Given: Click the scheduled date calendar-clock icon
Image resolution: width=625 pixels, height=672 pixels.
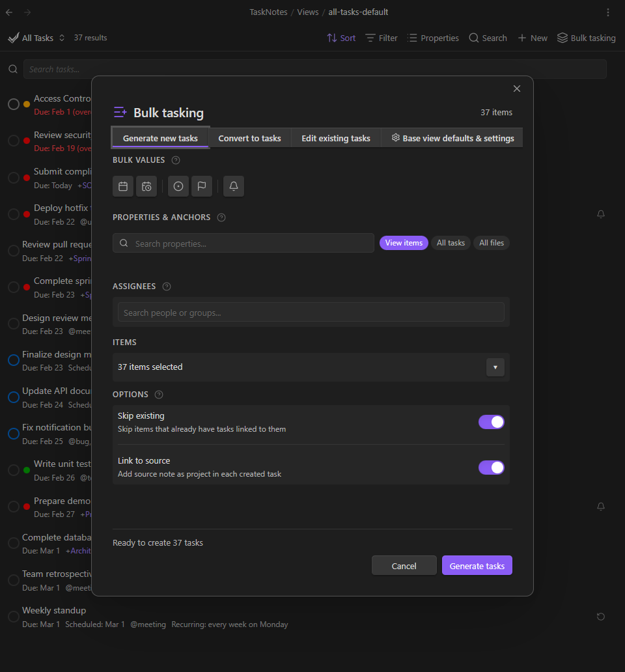Looking at the screenshot, I should [146, 186].
